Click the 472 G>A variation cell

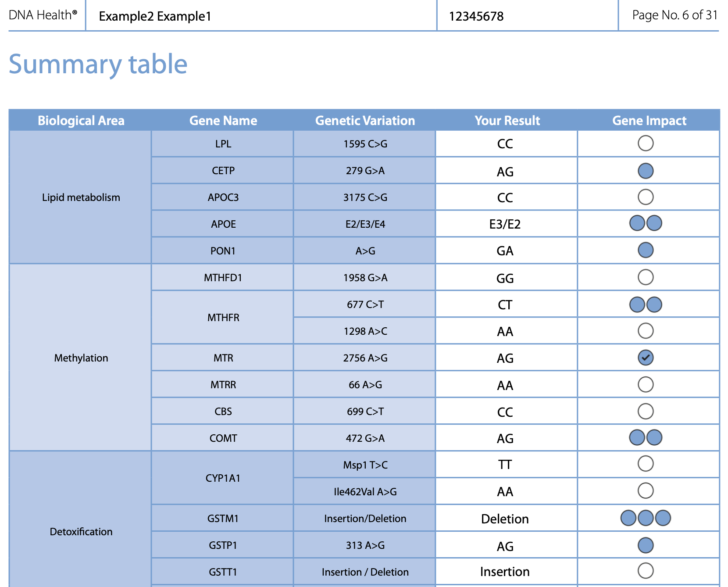pyautogui.click(x=365, y=438)
